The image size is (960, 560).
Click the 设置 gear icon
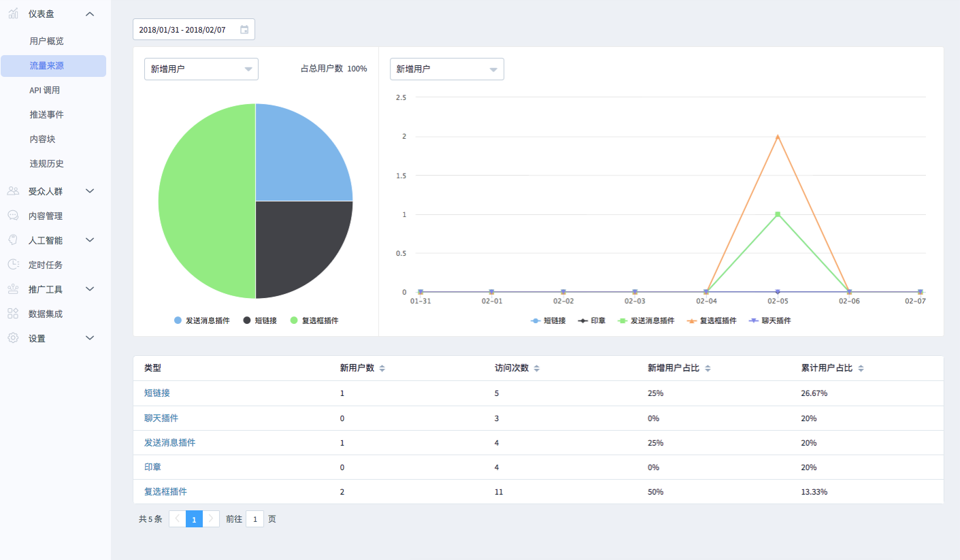(13, 338)
